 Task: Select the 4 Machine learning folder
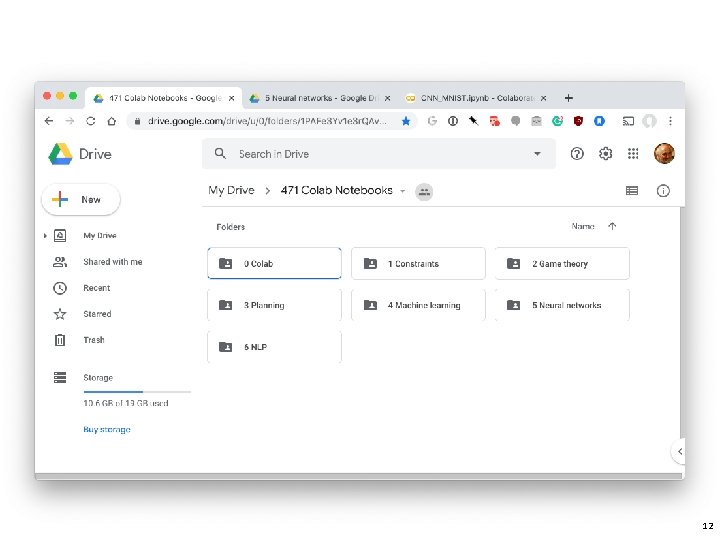tap(418, 305)
